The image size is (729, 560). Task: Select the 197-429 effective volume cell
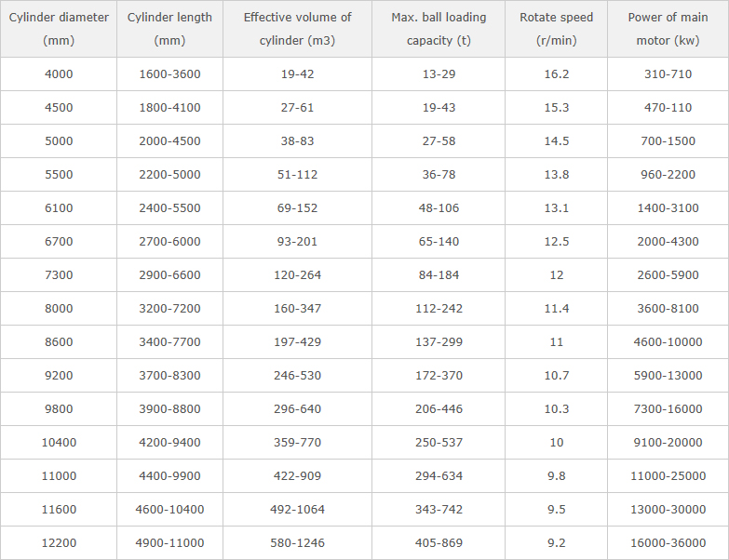pos(297,342)
